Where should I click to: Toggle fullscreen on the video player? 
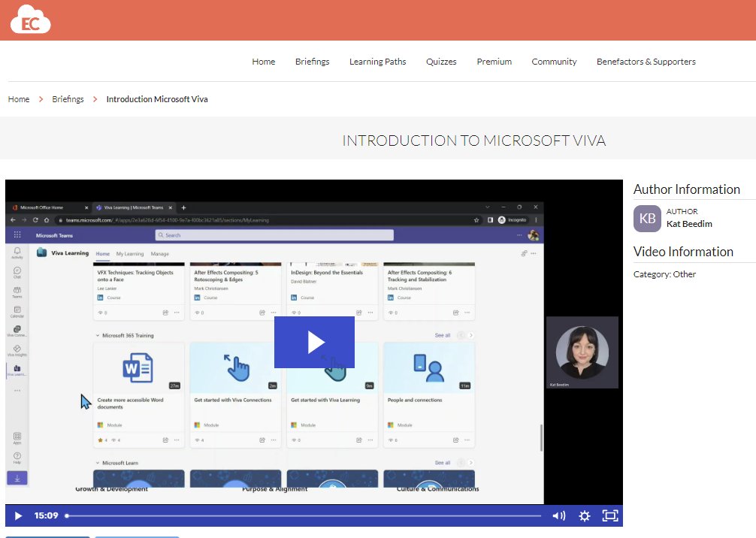pyautogui.click(x=610, y=515)
